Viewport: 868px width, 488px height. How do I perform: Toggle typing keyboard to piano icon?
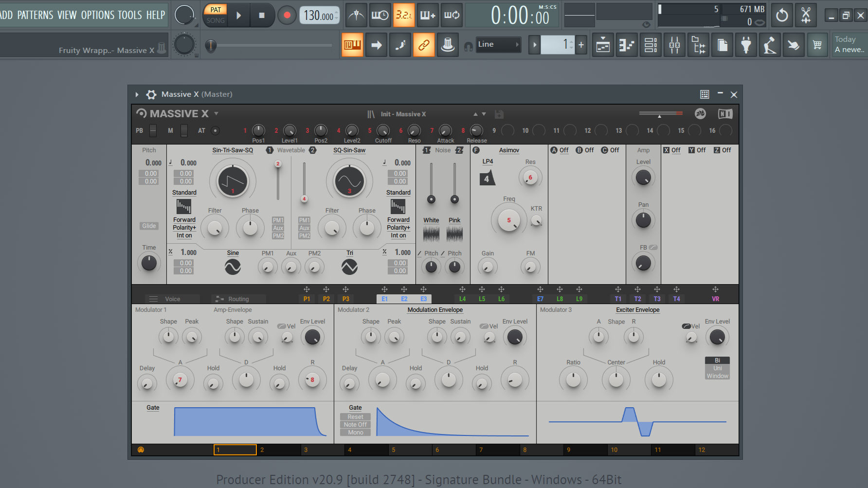click(x=352, y=45)
